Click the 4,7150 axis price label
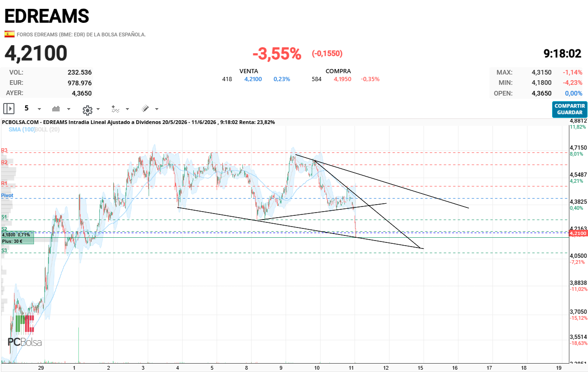The image size is (588, 372). [579, 147]
